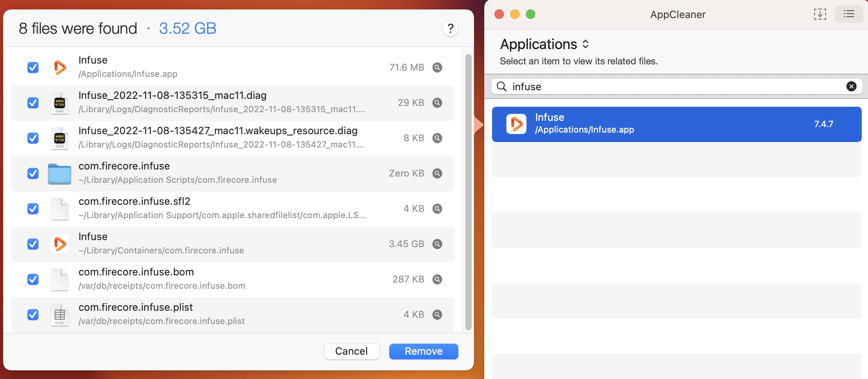868x379 pixels.
Task: Click the Infuse icon for the Containers entry
Action: pos(60,244)
